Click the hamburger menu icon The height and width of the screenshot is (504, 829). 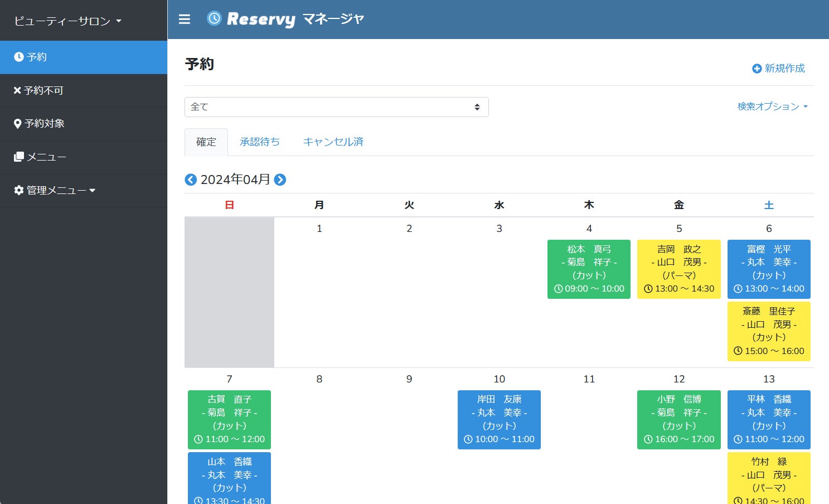(x=185, y=20)
